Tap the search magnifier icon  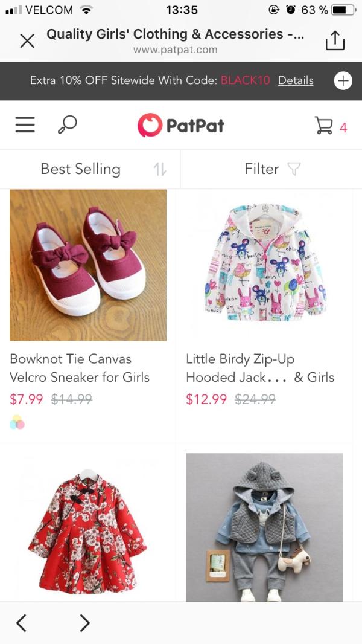point(67,124)
